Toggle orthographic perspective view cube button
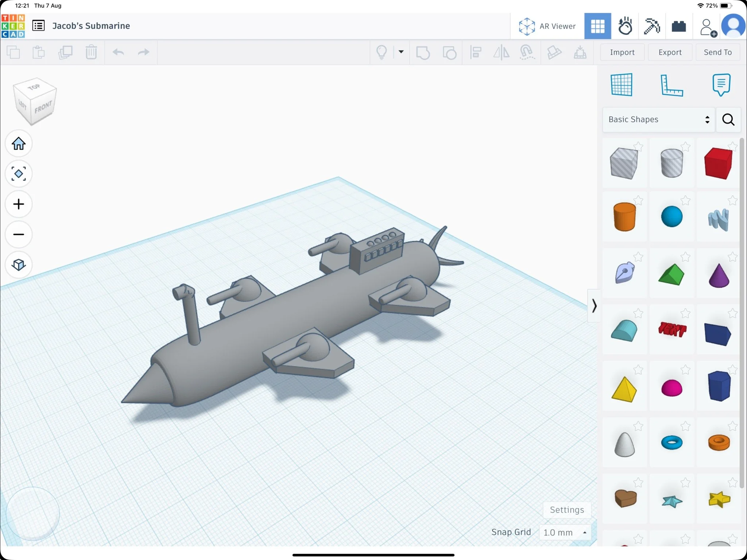This screenshot has height=560, width=747. click(19, 264)
